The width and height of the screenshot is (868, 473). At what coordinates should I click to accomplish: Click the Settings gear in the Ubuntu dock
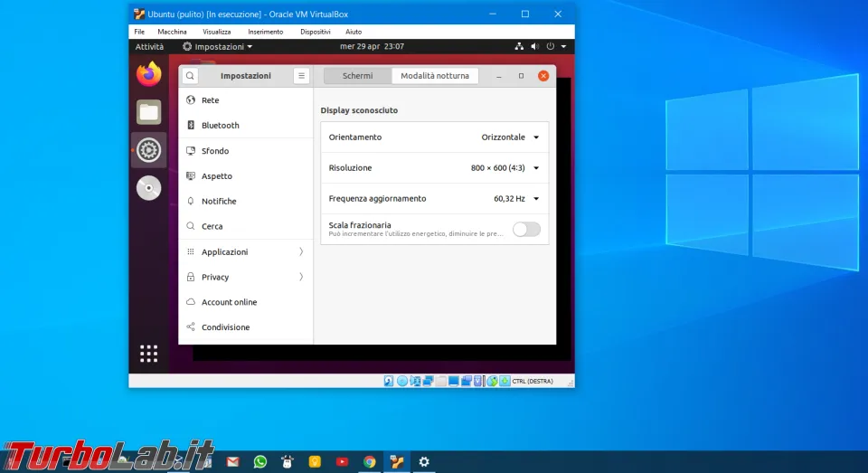[149, 150]
